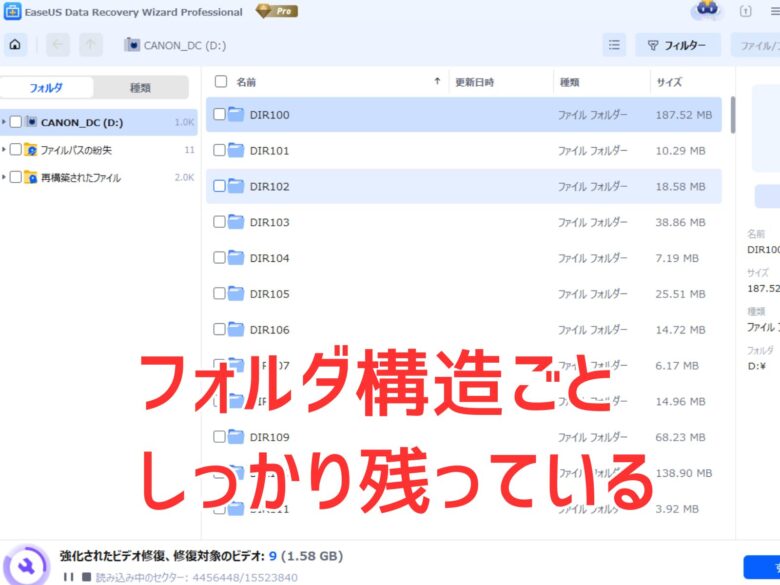
Task: Open the フィルター filter button
Action: point(678,45)
